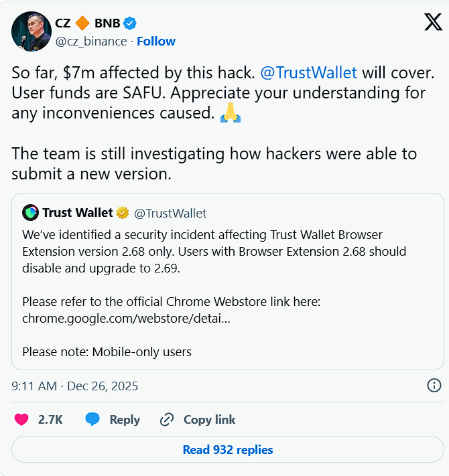
Task: Open CZ's profile picture
Action: pos(28,31)
